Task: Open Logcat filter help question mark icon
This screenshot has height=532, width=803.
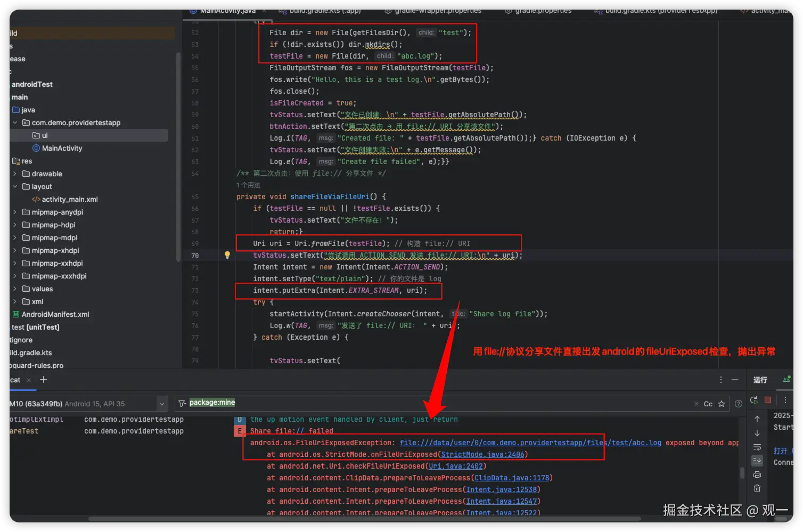Action: point(739,404)
